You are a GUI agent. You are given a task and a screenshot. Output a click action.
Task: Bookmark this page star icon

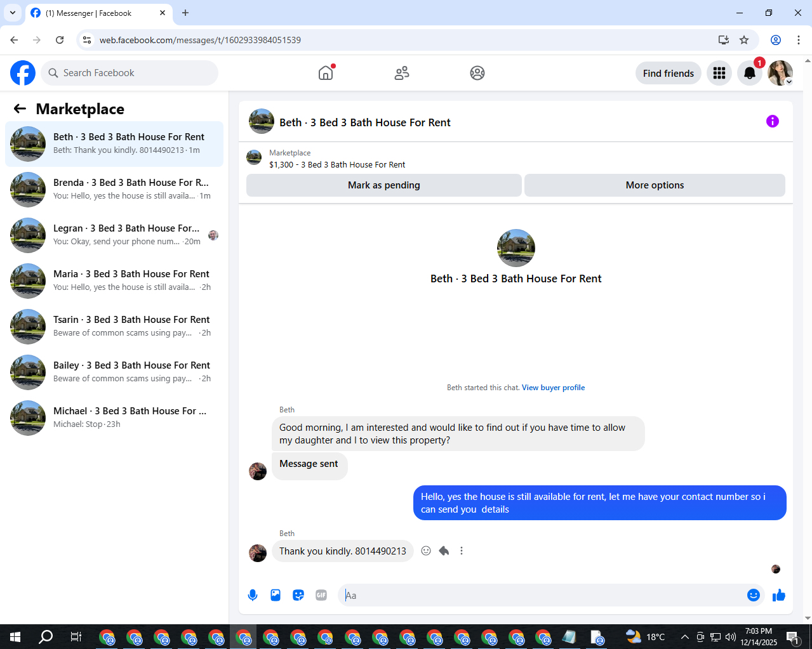pyautogui.click(x=744, y=40)
